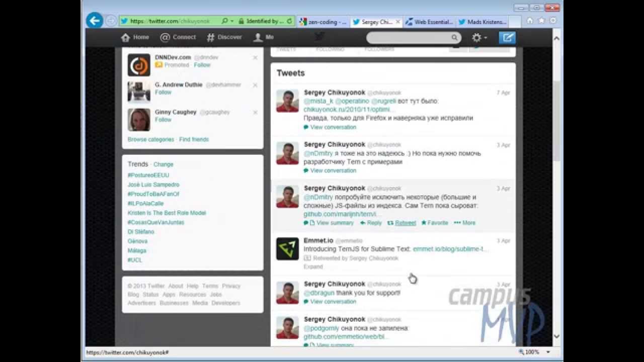
Task: Open the github.com/marijnh/tern link
Action: tap(343, 214)
